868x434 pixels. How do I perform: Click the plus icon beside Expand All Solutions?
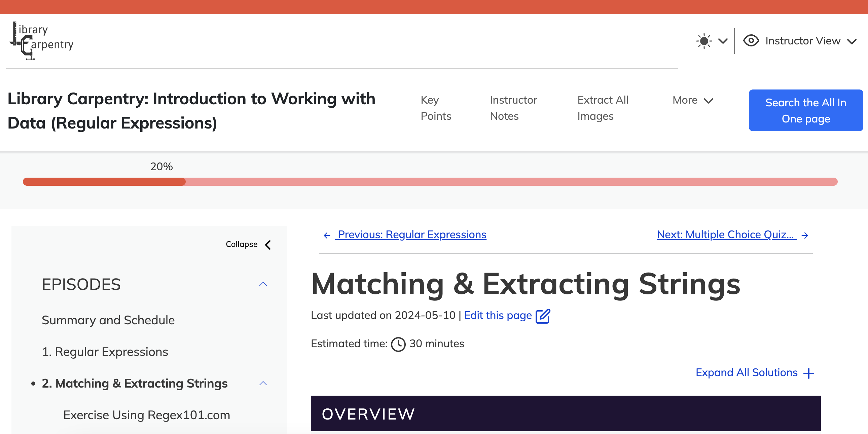(809, 373)
